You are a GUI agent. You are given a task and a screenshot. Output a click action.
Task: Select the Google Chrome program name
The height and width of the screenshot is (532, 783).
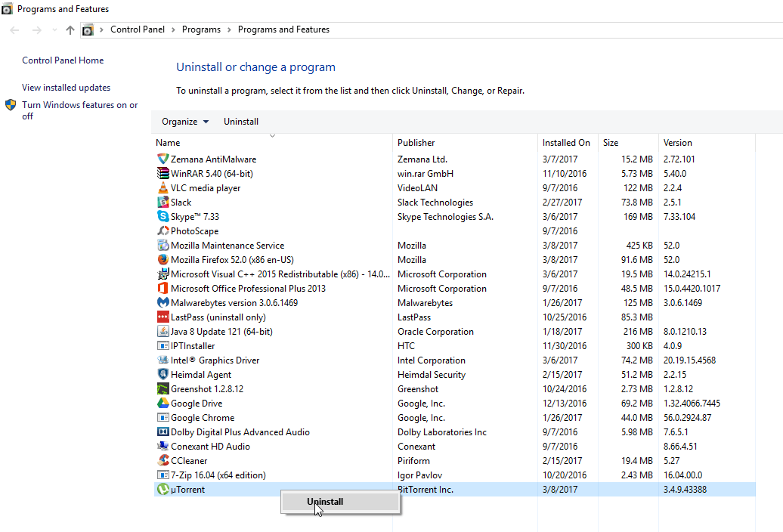[x=203, y=418]
